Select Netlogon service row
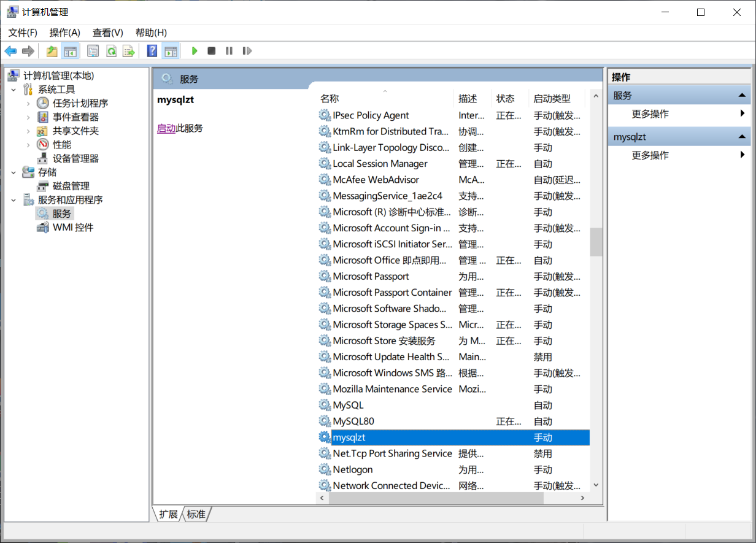The image size is (756, 543). (x=453, y=469)
